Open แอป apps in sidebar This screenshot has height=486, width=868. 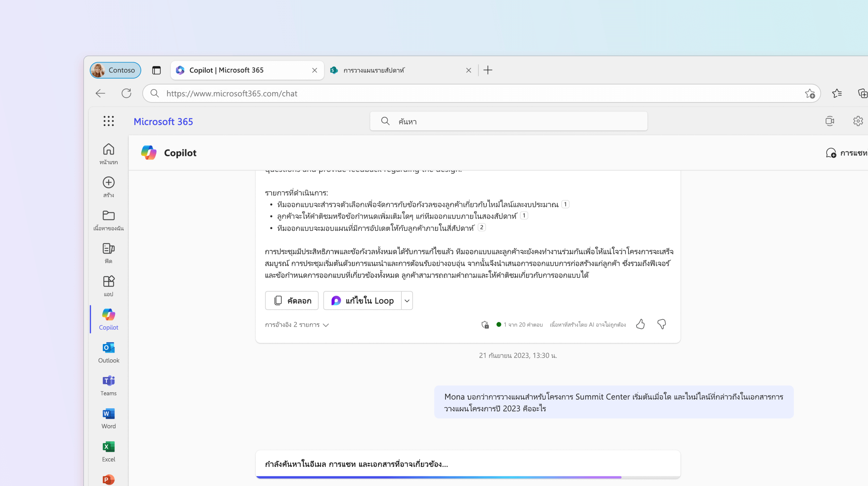(x=108, y=286)
